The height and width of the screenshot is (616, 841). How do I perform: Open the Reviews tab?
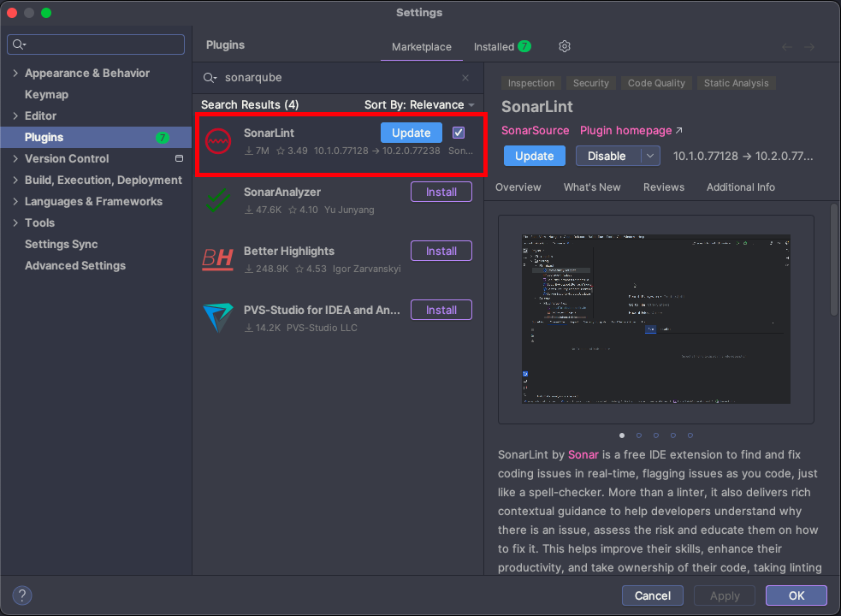pyautogui.click(x=664, y=187)
